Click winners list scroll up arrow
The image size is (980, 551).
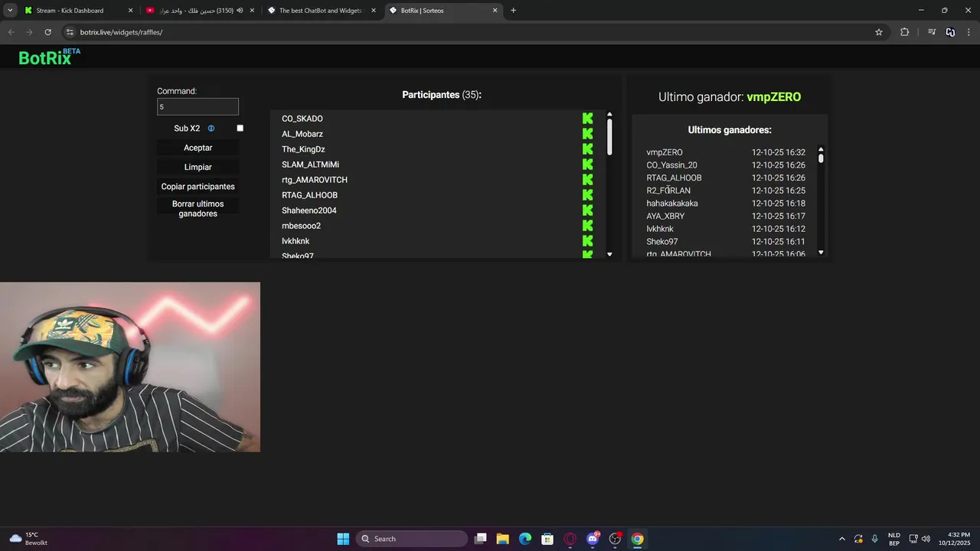(x=821, y=149)
